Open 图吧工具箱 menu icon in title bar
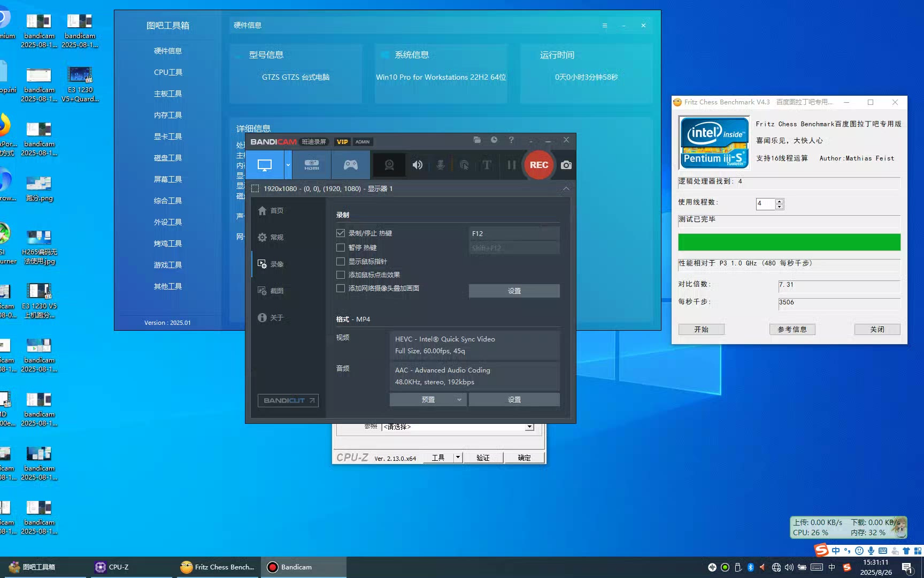 [x=605, y=25]
